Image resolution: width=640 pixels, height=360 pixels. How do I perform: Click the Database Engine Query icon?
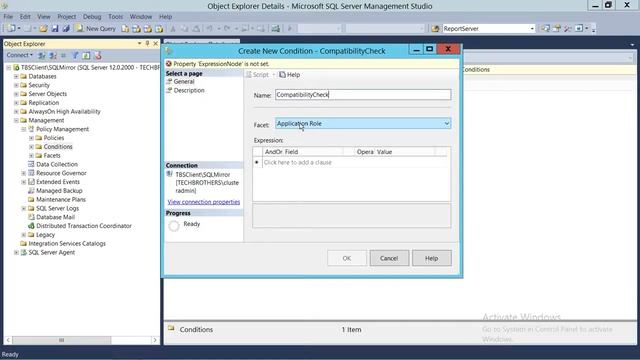(x=125, y=29)
